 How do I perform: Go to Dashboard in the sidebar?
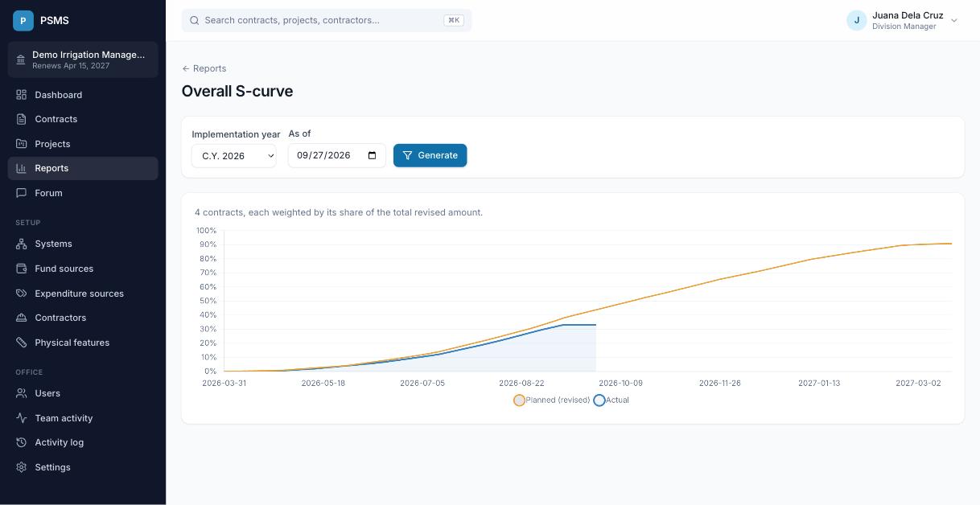click(x=83, y=95)
